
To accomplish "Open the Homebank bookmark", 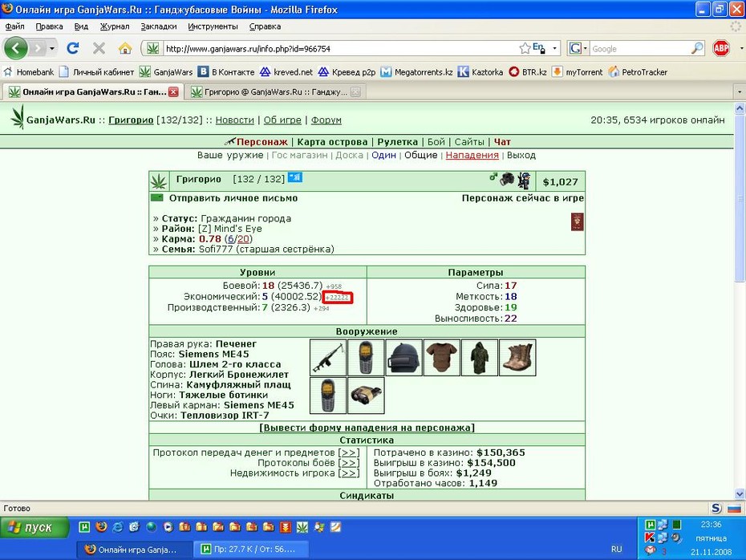I will click(29, 72).
